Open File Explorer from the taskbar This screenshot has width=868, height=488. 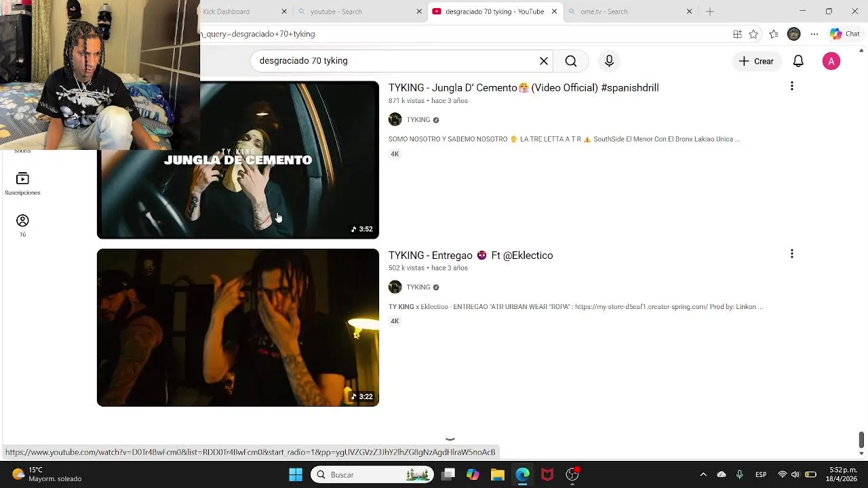[498, 474]
